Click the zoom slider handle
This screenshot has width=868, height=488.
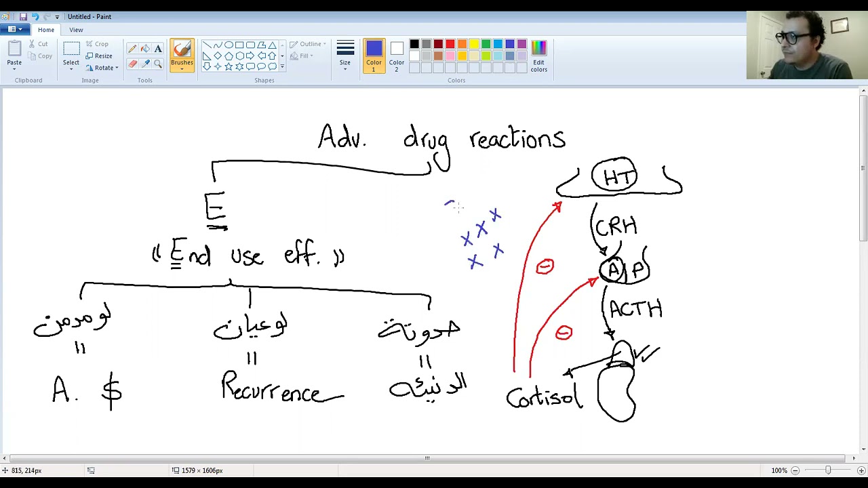828,470
